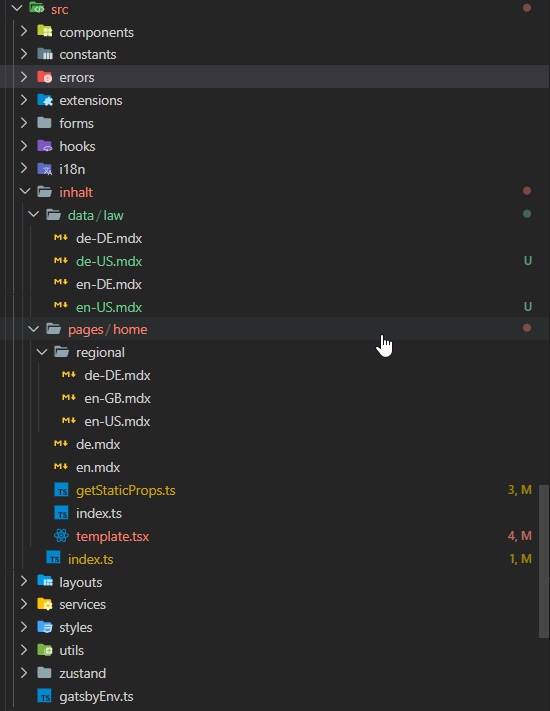
Task: Expand the layouts folder chevron
Action: tap(24, 581)
